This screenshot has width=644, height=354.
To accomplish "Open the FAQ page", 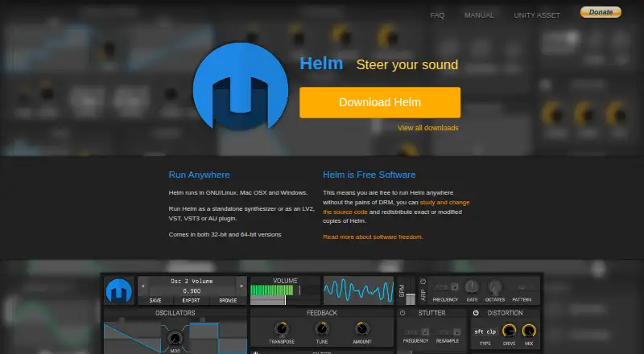I will pos(437,15).
